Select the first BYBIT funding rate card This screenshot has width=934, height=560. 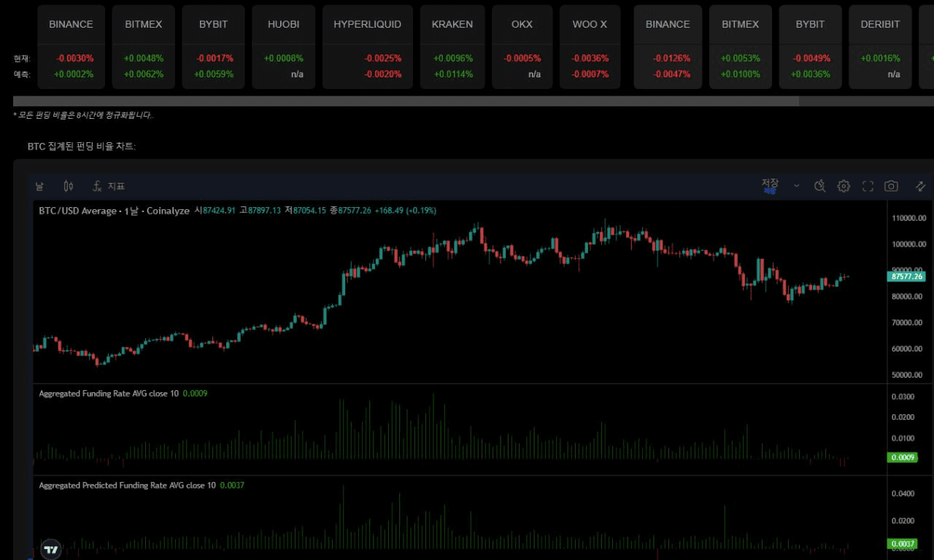tap(214, 47)
